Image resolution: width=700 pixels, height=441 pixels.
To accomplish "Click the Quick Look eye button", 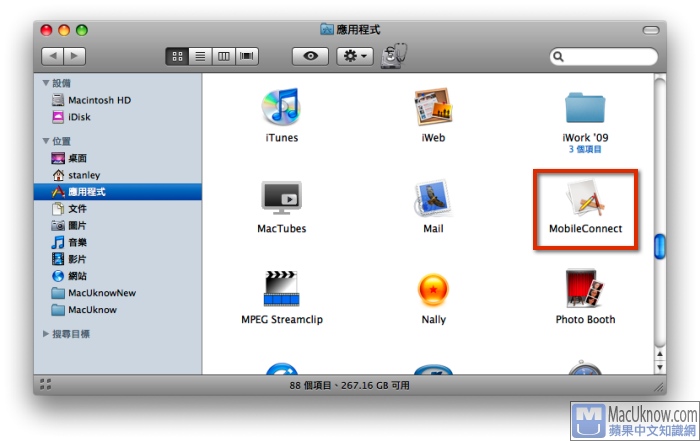I will tap(310, 56).
